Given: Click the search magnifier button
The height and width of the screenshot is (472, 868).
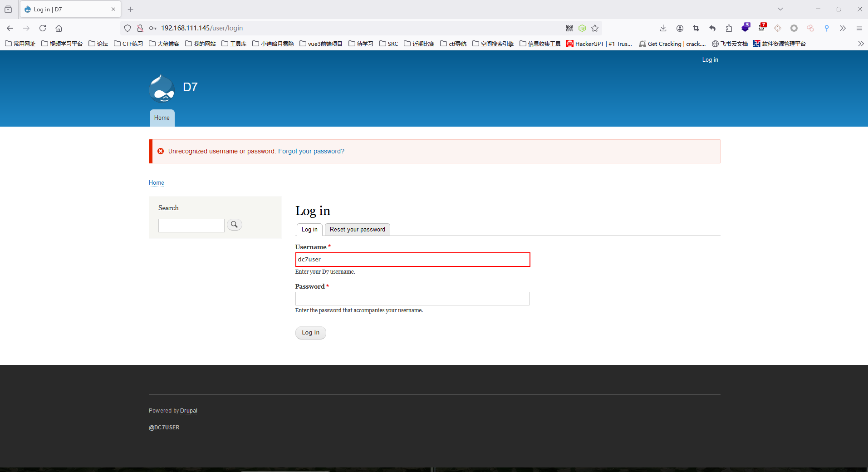Looking at the screenshot, I should 234,225.
